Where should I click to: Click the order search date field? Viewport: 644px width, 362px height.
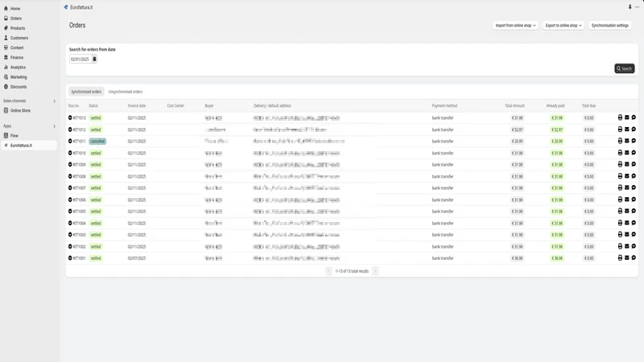[80, 59]
